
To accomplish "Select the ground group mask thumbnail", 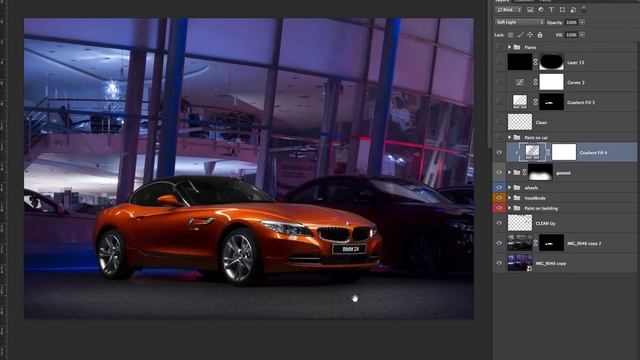I will click(540, 173).
